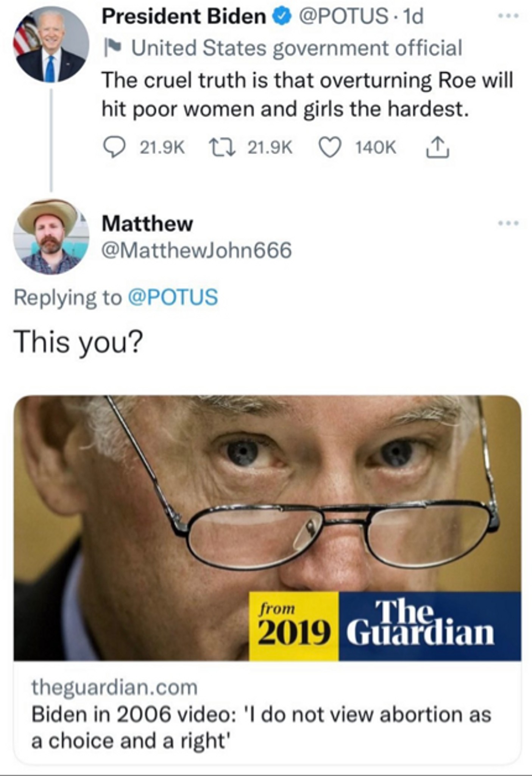Open Matthew's profile avatar with hat
The width and height of the screenshot is (532, 776).
(51, 236)
